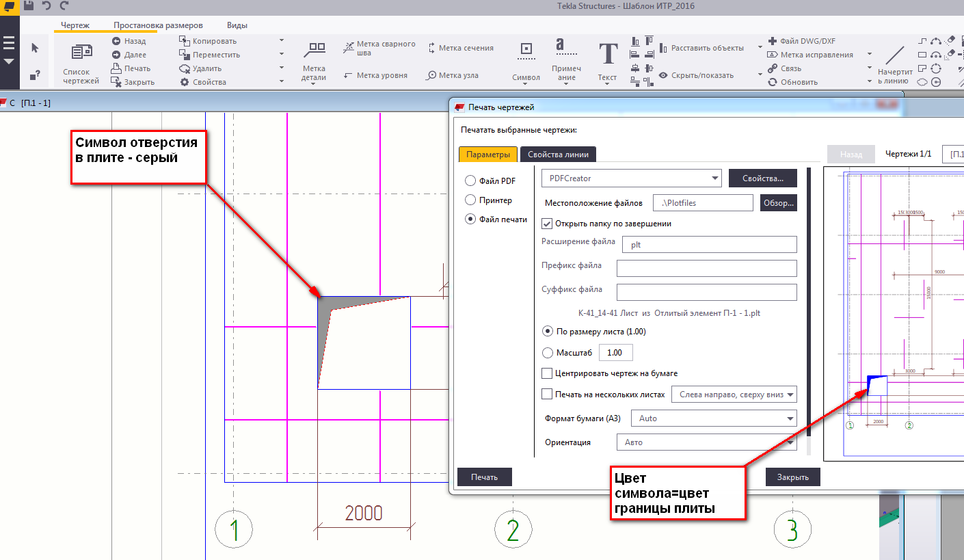Insert a Символ symbol from the ribbon
This screenshot has height=560, width=964.
526,62
